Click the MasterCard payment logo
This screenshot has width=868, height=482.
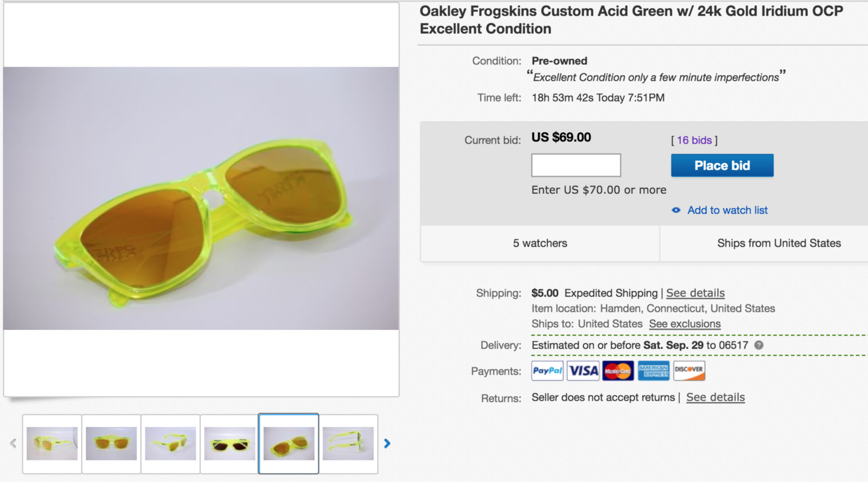tap(618, 371)
